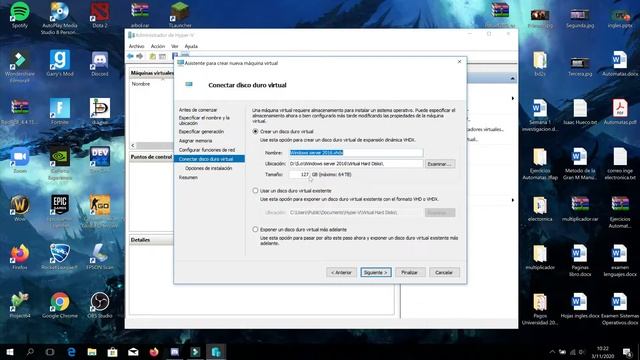
Task: Go to 'Especificar el nombre y la ubicación' step
Action: [204, 120]
